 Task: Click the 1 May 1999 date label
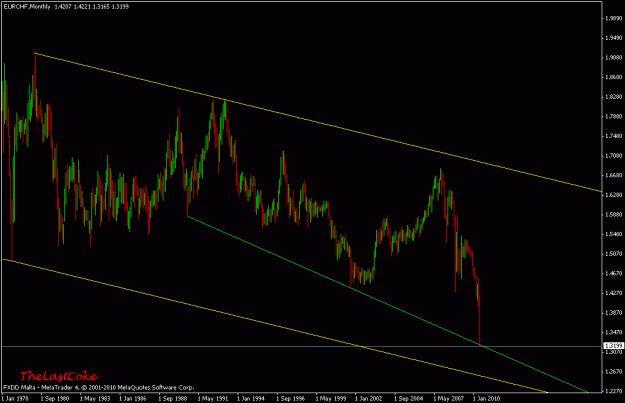330,398
